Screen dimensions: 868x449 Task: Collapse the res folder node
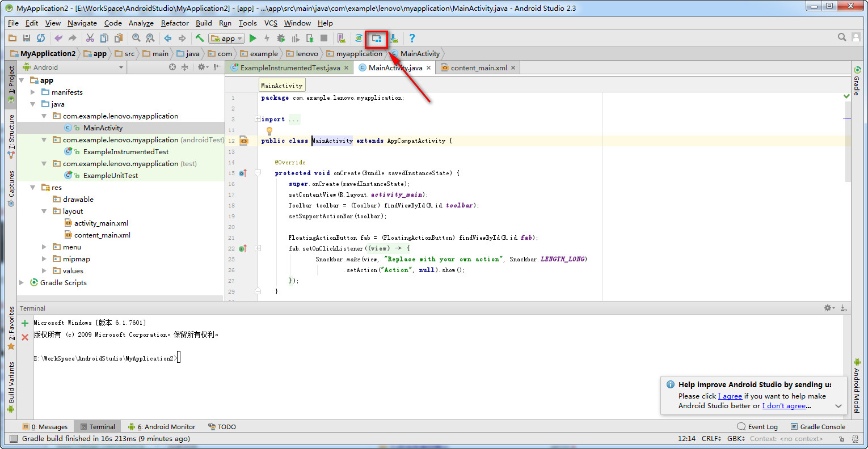33,188
